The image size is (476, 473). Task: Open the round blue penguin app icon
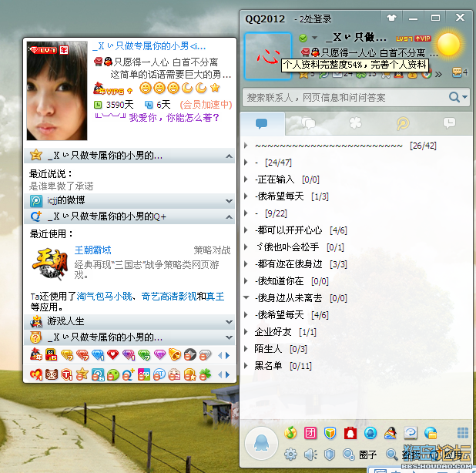tap(370, 433)
